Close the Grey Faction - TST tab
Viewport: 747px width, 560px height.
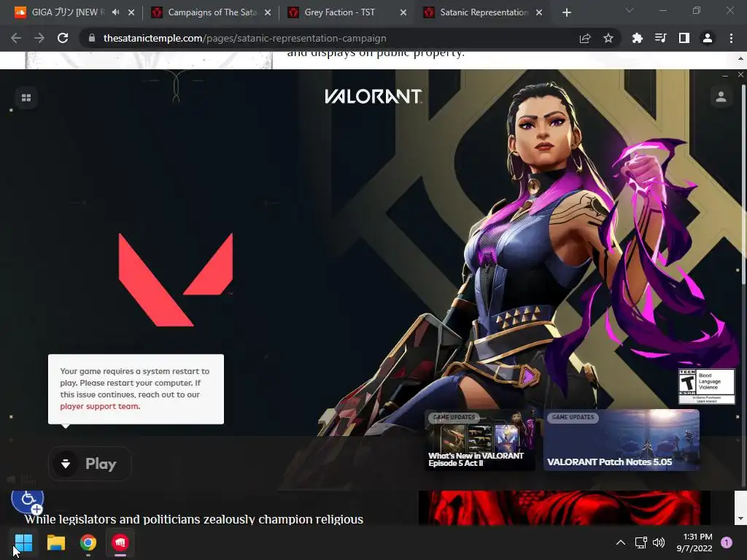tap(403, 12)
